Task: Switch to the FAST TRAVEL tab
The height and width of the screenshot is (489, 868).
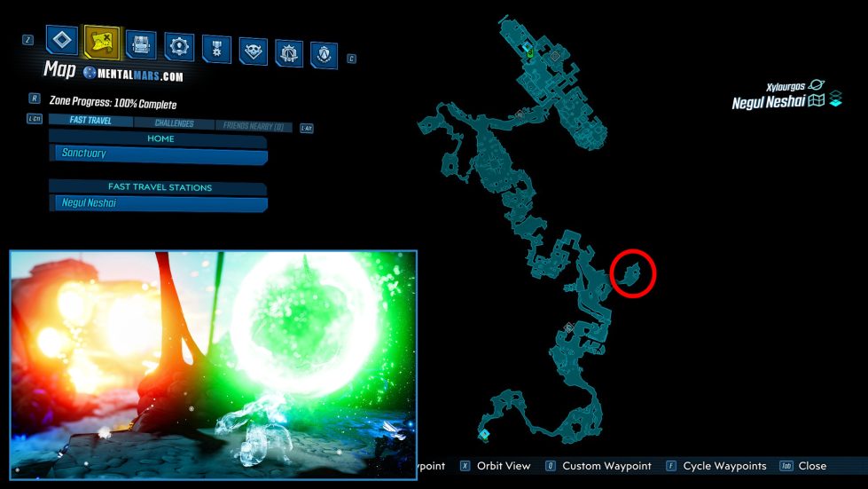Action: (x=90, y=120)
